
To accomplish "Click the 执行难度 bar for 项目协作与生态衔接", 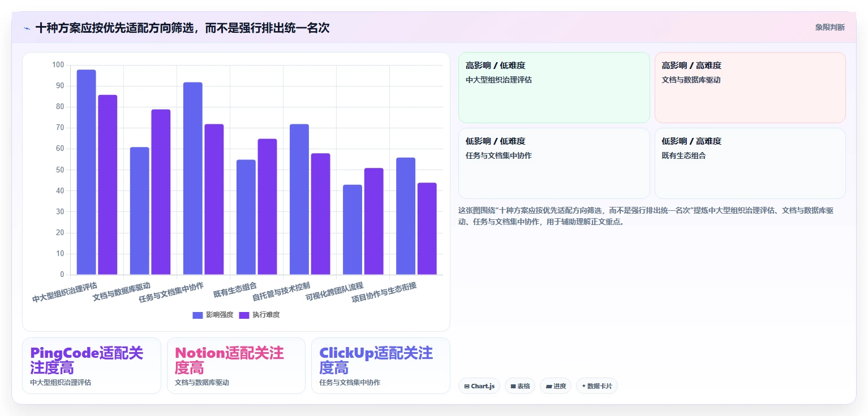I will (x=427, y=229).
